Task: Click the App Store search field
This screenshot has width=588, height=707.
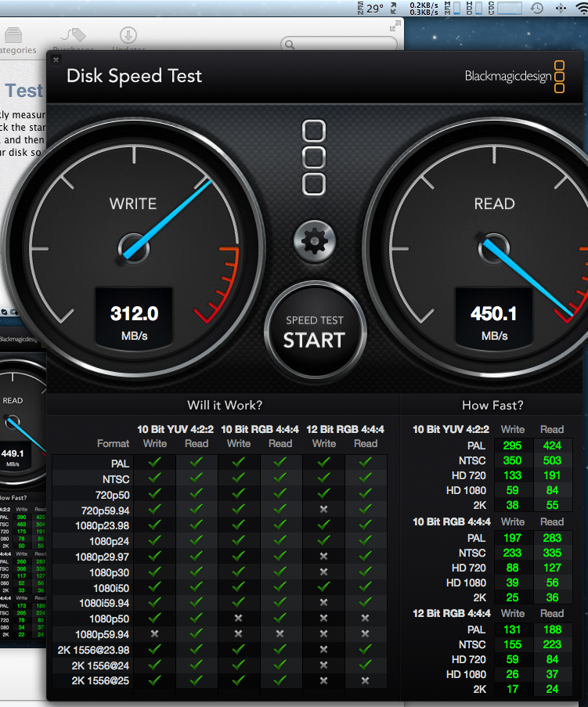Action: pyautogui.click(x=339, y=44)
